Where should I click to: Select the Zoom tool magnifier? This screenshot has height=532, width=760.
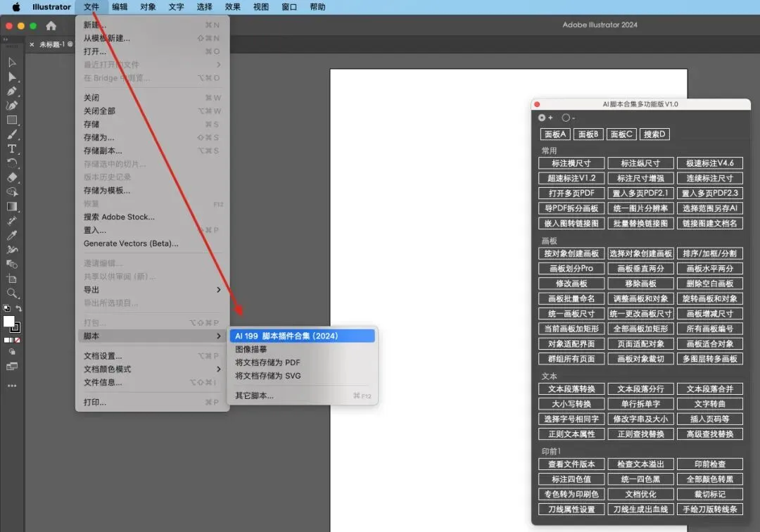[12, 293]
